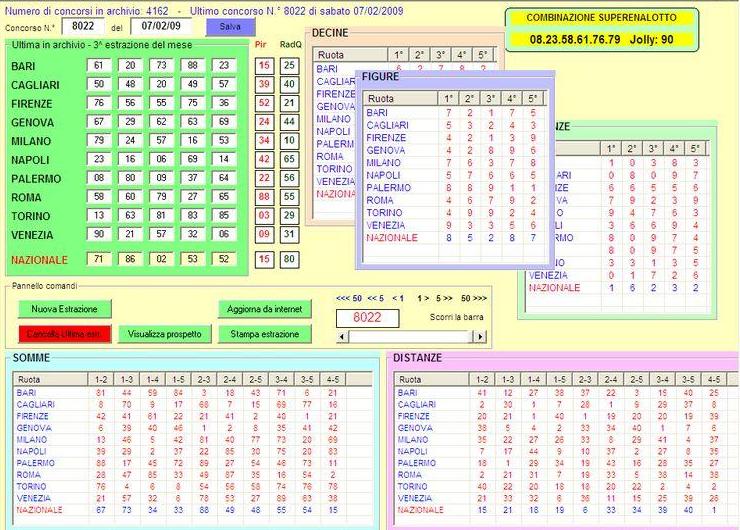Select NAZIONALE first number box 71
The width and height of the screenshot is (740, 530).
99,259
